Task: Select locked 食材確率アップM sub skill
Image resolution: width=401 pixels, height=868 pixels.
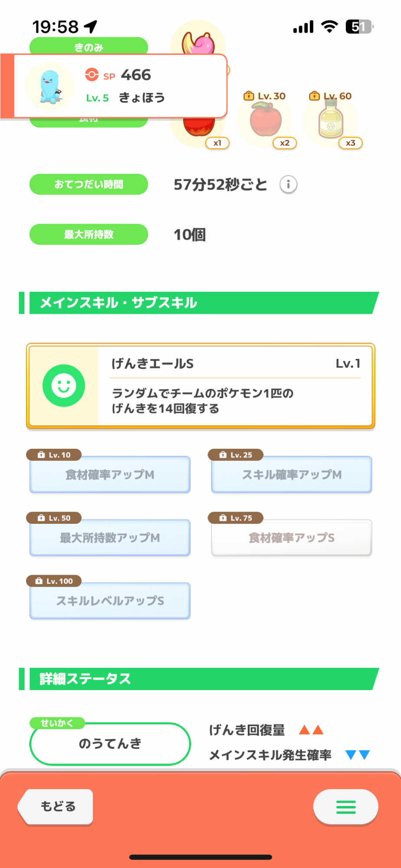Action: [x=110, y=474]
